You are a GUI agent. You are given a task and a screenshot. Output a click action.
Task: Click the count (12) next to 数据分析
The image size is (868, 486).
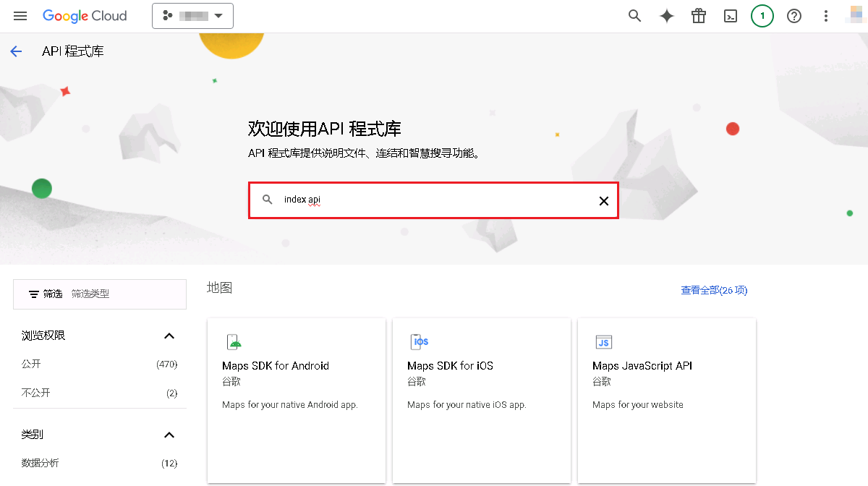169,463
